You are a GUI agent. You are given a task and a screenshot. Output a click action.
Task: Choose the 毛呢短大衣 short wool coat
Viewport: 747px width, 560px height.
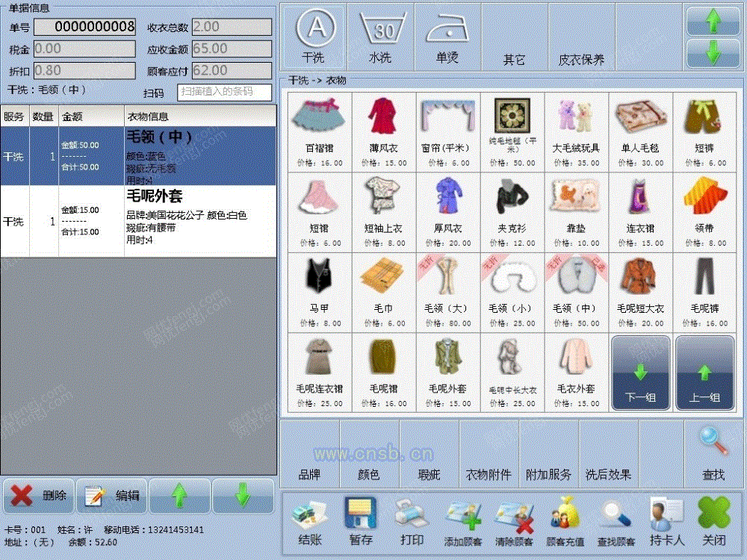(x=641, y=293)
